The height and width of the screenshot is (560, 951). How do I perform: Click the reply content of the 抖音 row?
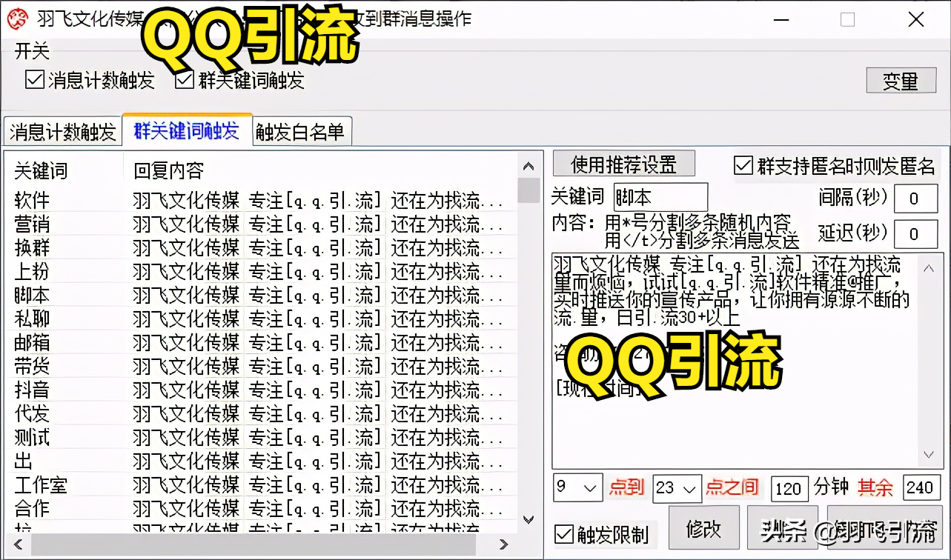319,390
